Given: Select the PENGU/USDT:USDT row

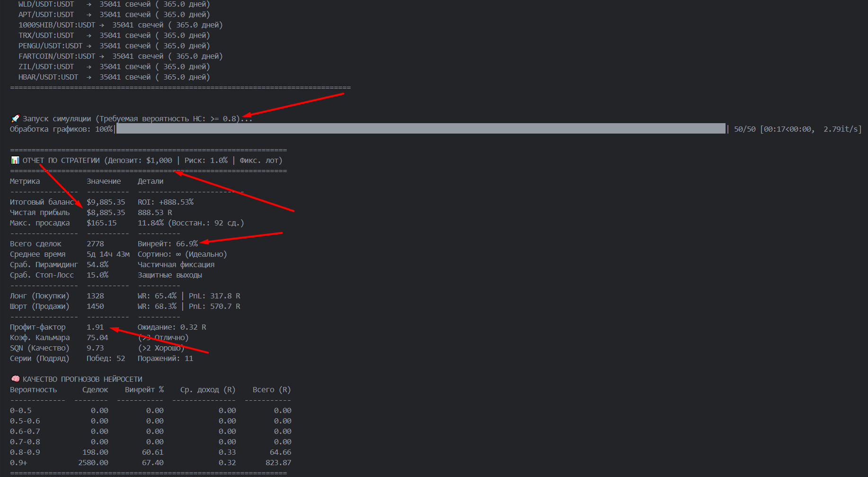Looking at the screenshot, I should pyautogui.click(x=114, y=46).
